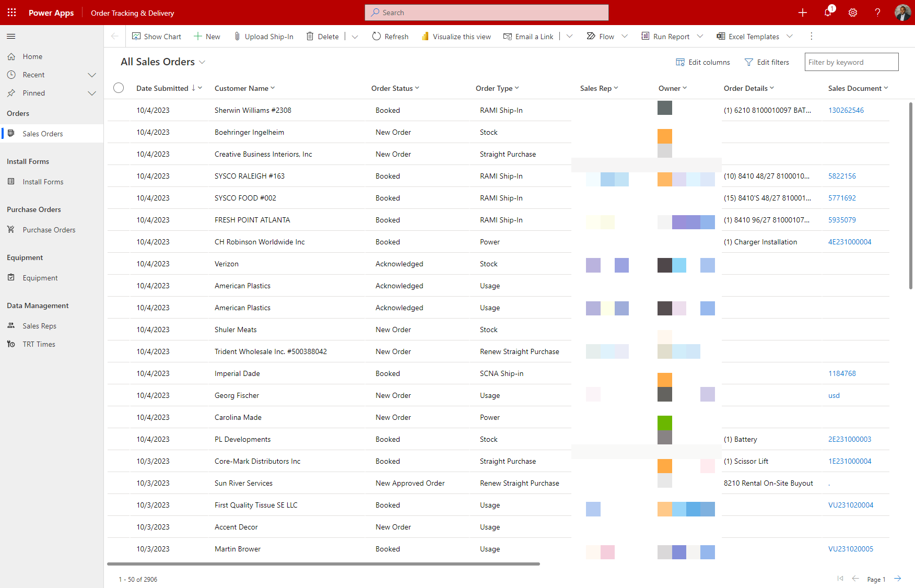Viewport: 915px width, 588px height.
Task: Open the Excel Templates dropdown arrow
Action: pyautogui.click(x=790, y=37)
